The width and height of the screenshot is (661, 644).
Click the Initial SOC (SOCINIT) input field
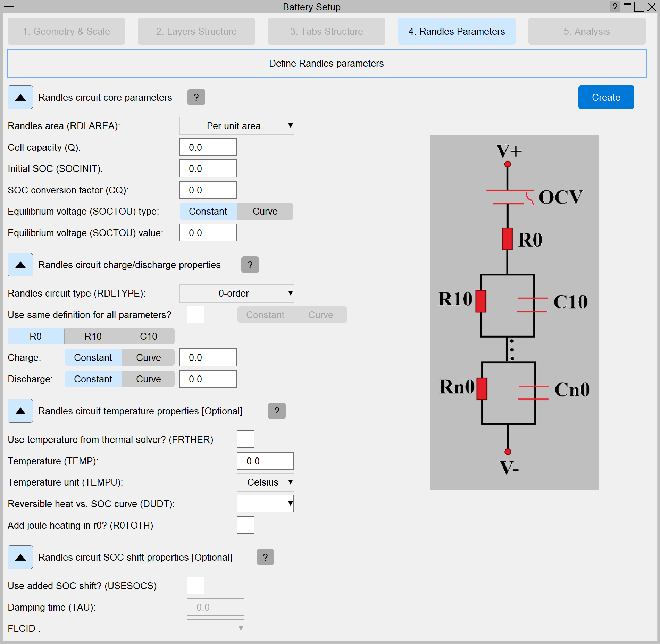208,168
